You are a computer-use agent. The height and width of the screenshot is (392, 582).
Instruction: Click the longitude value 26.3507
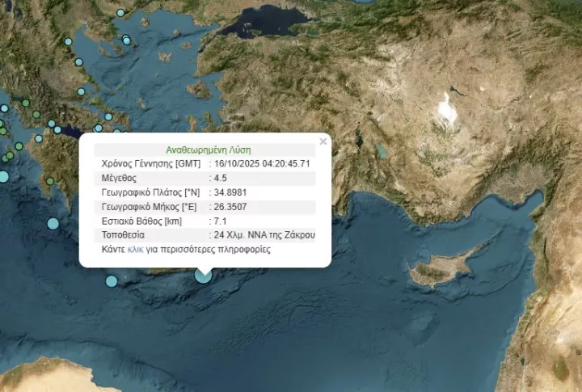coord(230,206)
